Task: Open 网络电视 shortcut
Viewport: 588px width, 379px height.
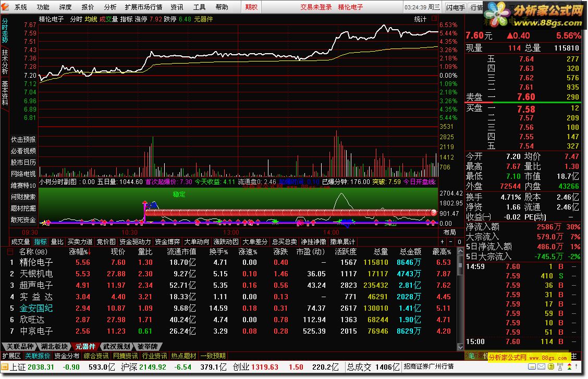Action: [x=23, y=174]
